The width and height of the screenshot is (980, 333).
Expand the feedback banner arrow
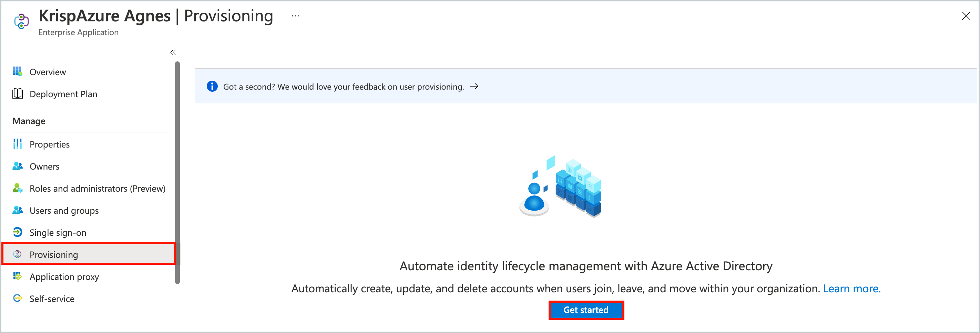474,87
